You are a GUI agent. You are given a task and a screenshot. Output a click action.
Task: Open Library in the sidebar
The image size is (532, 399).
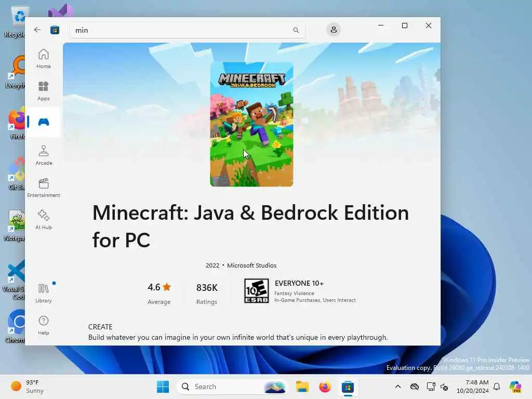pos(44,293)
